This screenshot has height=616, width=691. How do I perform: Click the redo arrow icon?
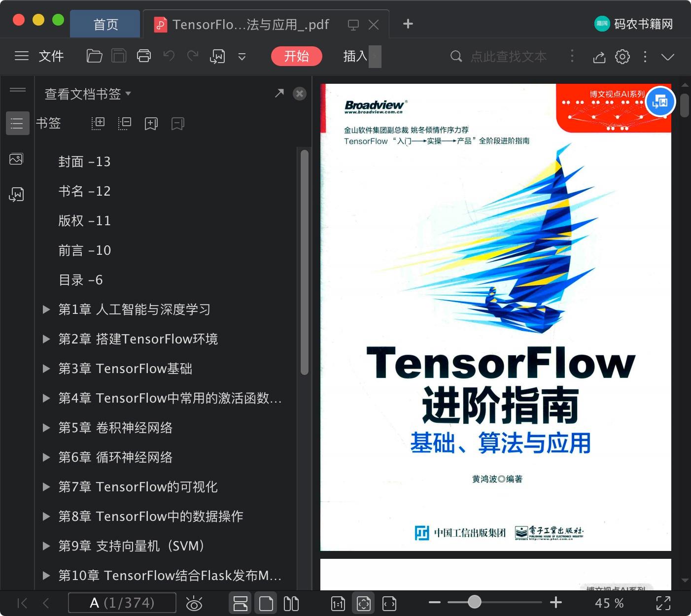coord(193,56)
